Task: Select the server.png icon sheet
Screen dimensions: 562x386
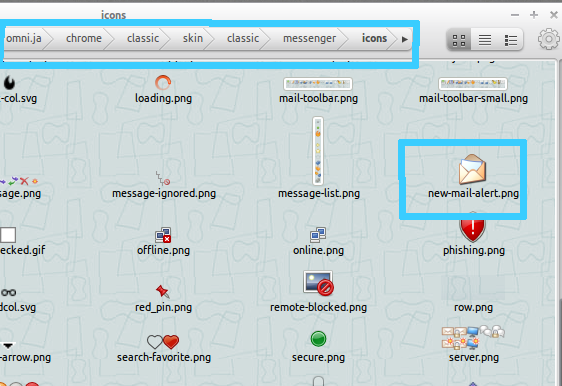Action: click(x=473, y=338)
